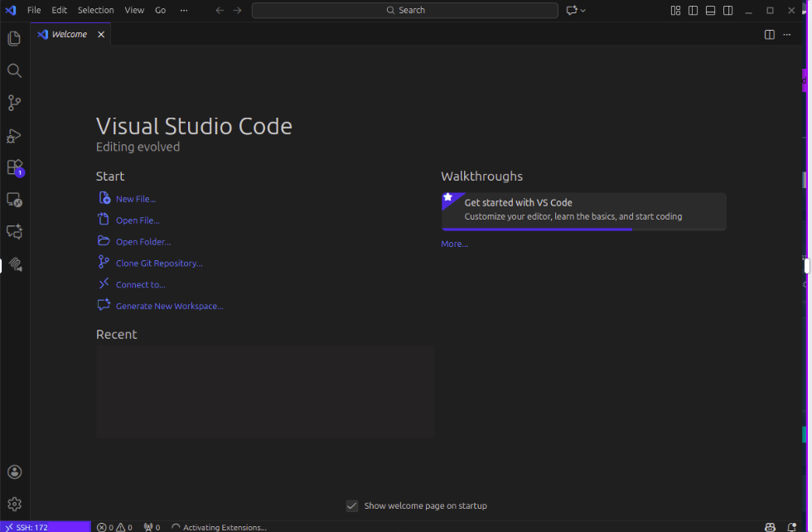Click the Accounts icon
This screenshot has height=532, width=812.
(14, 472)
